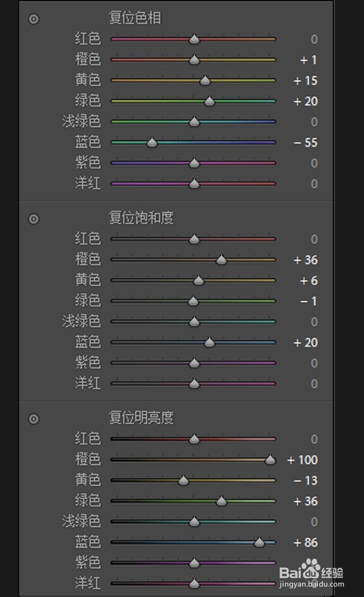Click the hue 红色 slider handle
Image resolution: width=364 pixels, height=597 pixels.
(x=194, y=40)
